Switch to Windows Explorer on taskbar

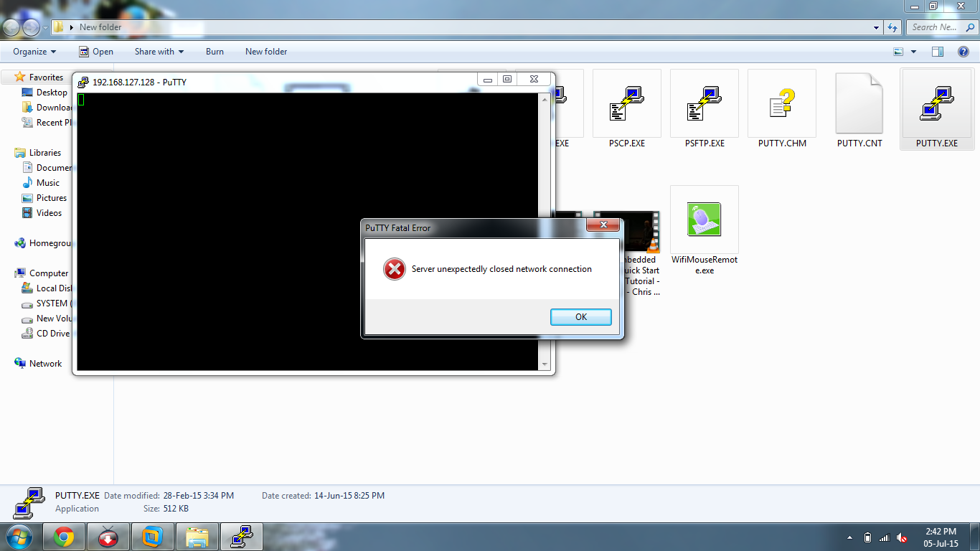point(197,537)
